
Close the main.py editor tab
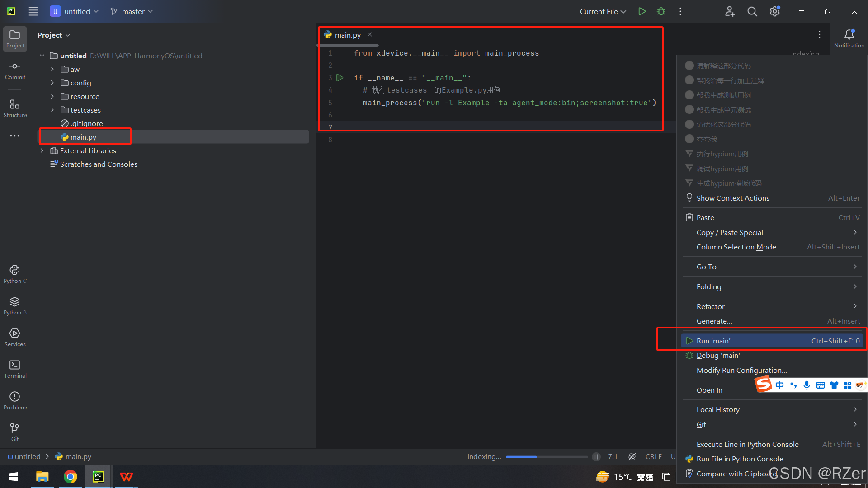tap(370, 34)
